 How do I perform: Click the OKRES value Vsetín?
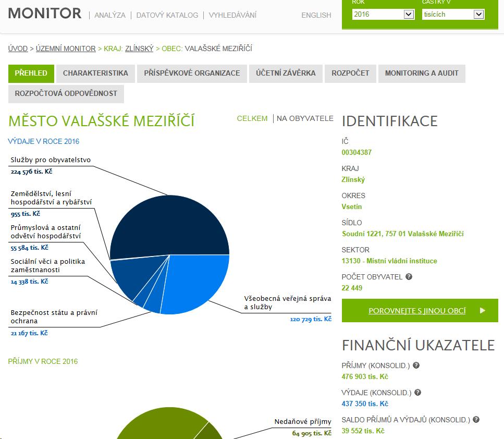click(352, 206)
